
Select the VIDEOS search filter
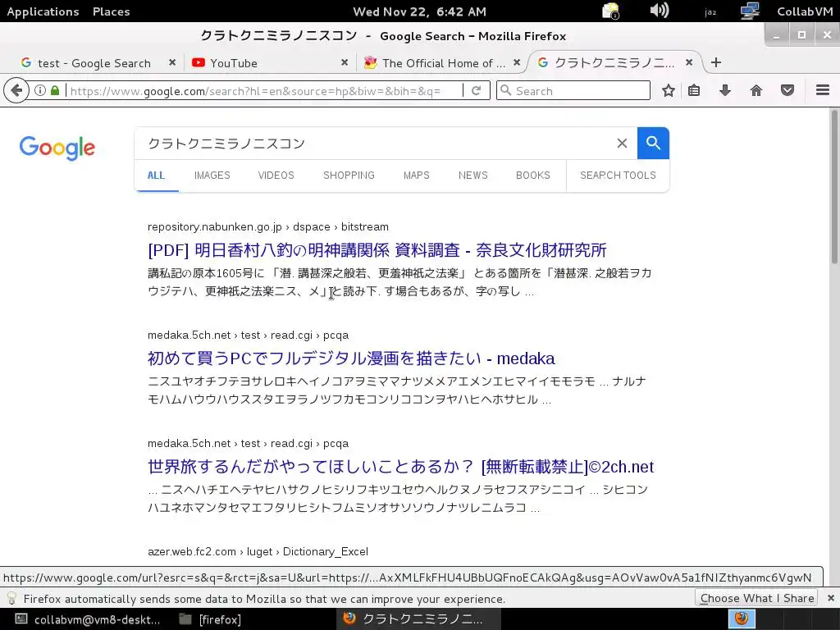pos(276,176)
